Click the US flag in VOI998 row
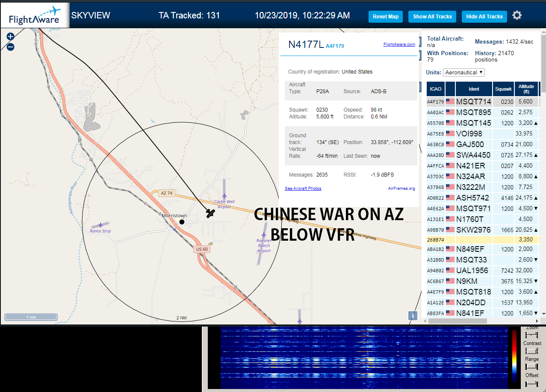The height and width of the screenshot is (392, 546). [x=450, y=134]
